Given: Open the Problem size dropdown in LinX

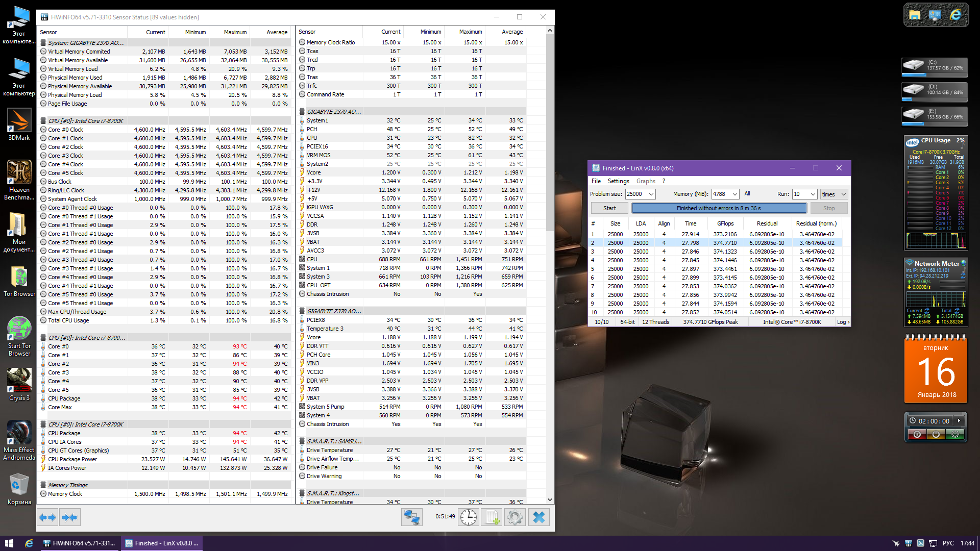Looking at the screenshot, I should coord(651,194).
